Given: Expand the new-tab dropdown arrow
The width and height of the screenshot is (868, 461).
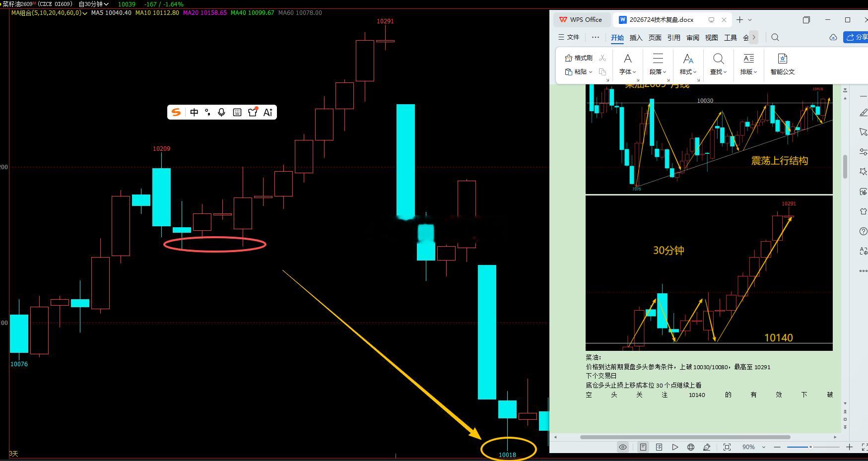Looking at the screenshot, I should tap(750, 20).
